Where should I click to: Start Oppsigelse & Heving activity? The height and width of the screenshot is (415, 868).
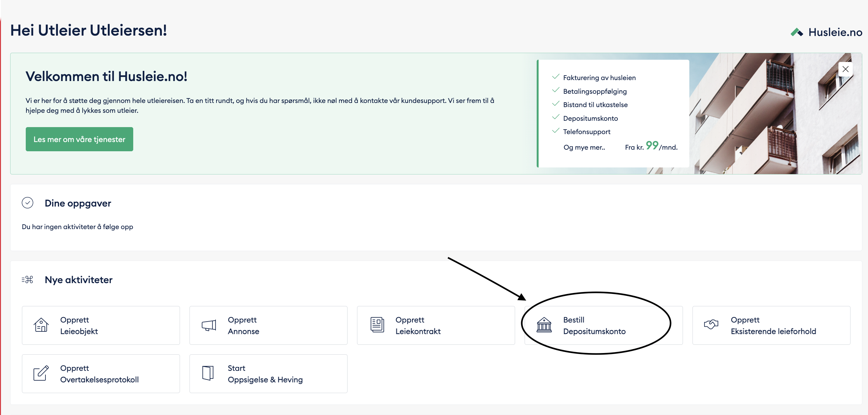[x=265, y=374]
